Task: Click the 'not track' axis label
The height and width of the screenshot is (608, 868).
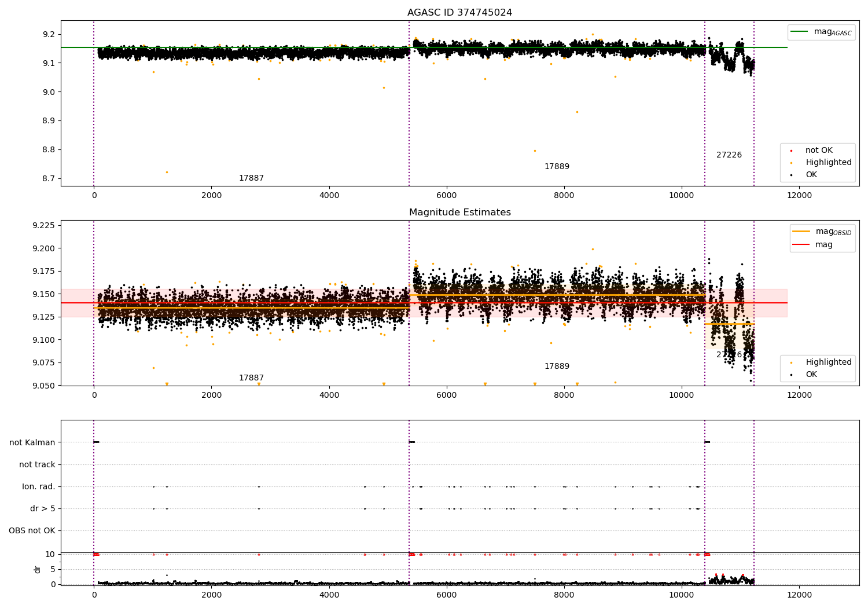Action: pyautogui.click(x=37, y=465)
